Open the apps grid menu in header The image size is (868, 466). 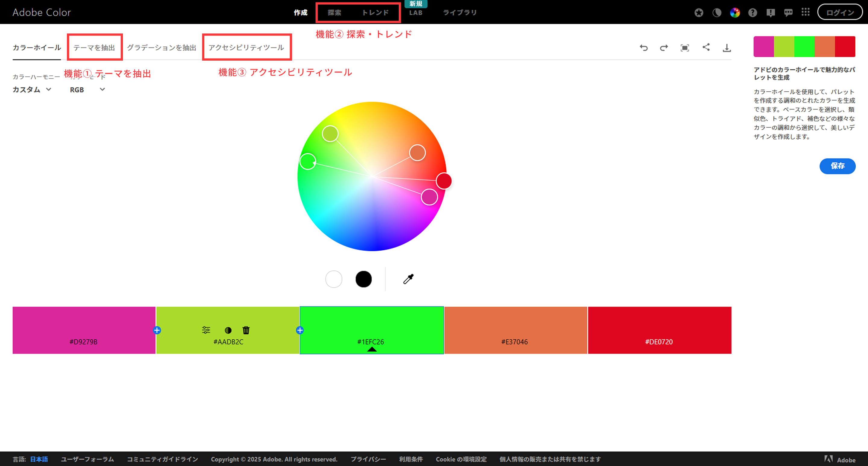pos(805,12)
